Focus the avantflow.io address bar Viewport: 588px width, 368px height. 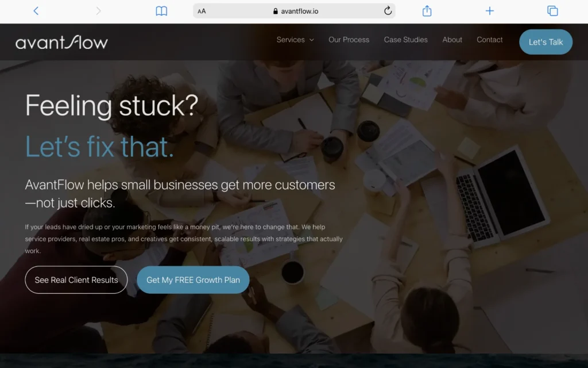pos(294,11)
